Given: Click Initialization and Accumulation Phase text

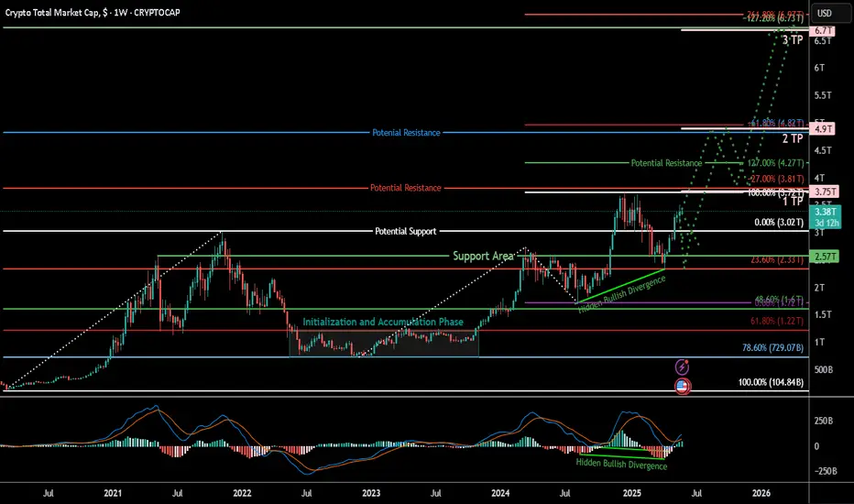Looking at the screenshot, I should pos(383,322).
